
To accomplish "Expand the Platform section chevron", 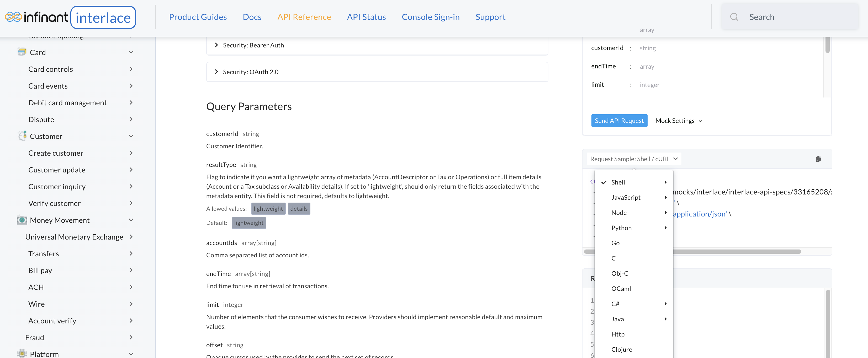I will coord(131,354).
